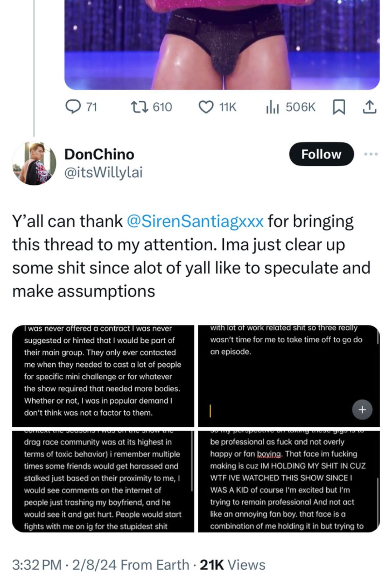Open the @SirenSantiagxxx mention link
This screenshot has height=582, width=392.
tap(195, 221)
